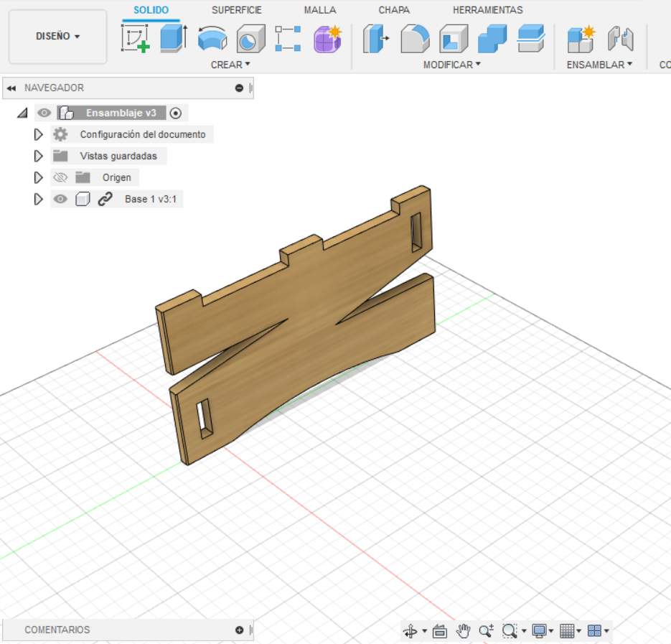Open the ENSAMBLAR dropdown menu
The width and height of the screenshot is (671, 644).
point(599,65)
